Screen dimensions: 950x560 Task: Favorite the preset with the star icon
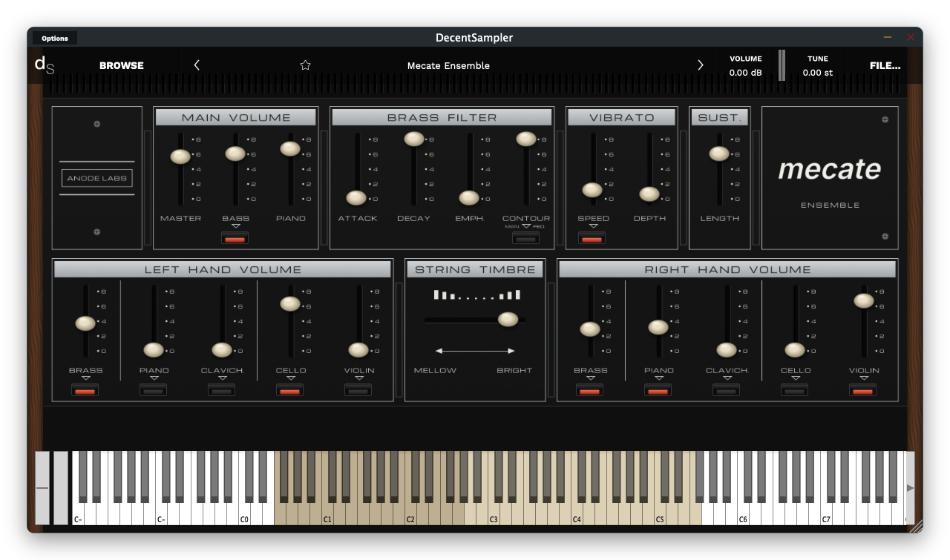coord(305,65)
